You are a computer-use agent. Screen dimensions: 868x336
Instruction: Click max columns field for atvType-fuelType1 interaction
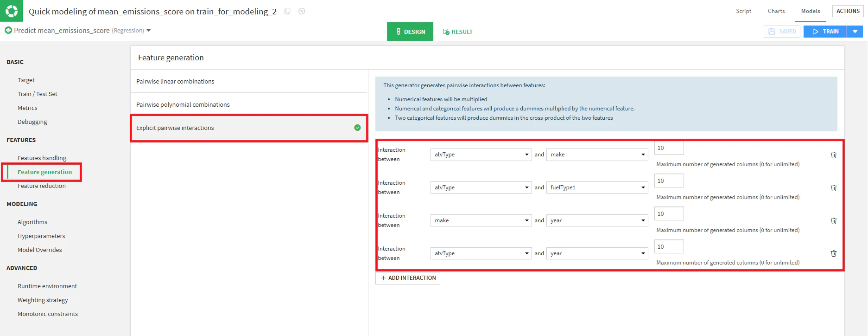point(669,181)
